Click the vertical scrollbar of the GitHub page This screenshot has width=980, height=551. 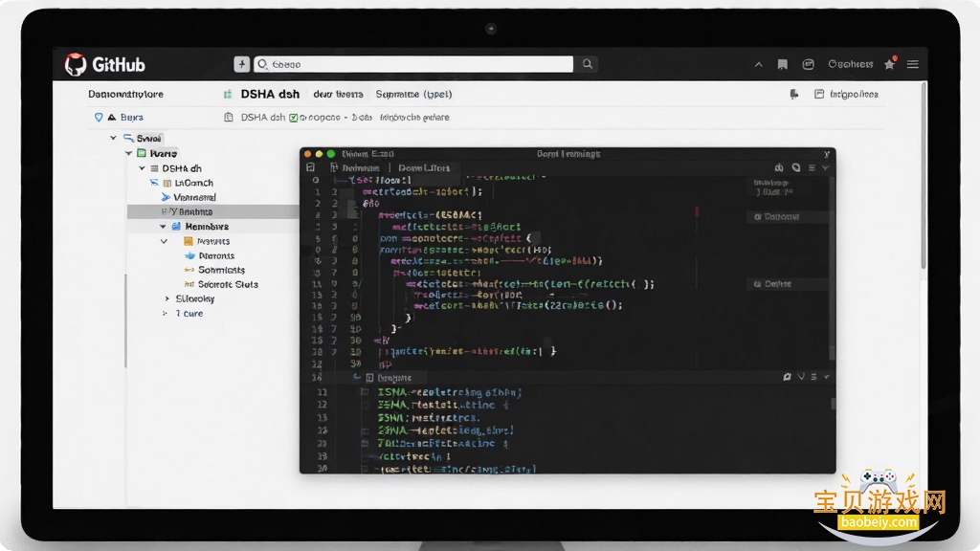click(x=924, y=176)
